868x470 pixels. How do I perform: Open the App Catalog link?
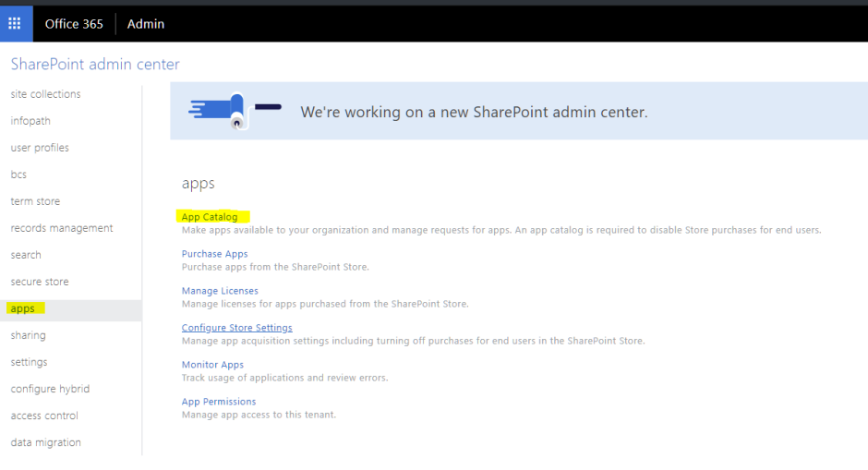210,217
